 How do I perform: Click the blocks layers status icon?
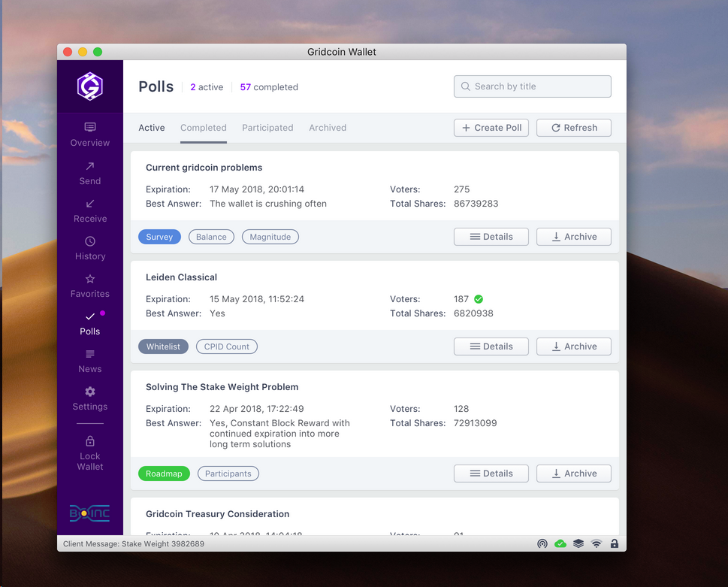pyautogui.click(x=578, y=544)
